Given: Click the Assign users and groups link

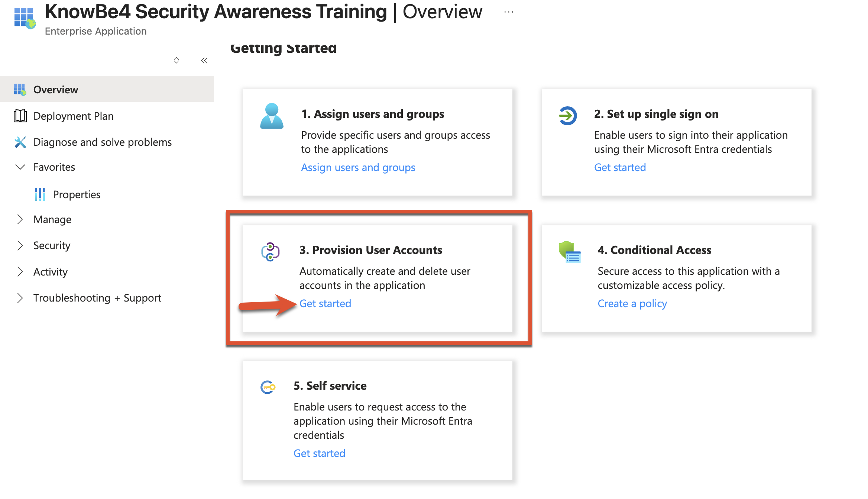Looking at the screenshot, I should (x=358, y=167).
